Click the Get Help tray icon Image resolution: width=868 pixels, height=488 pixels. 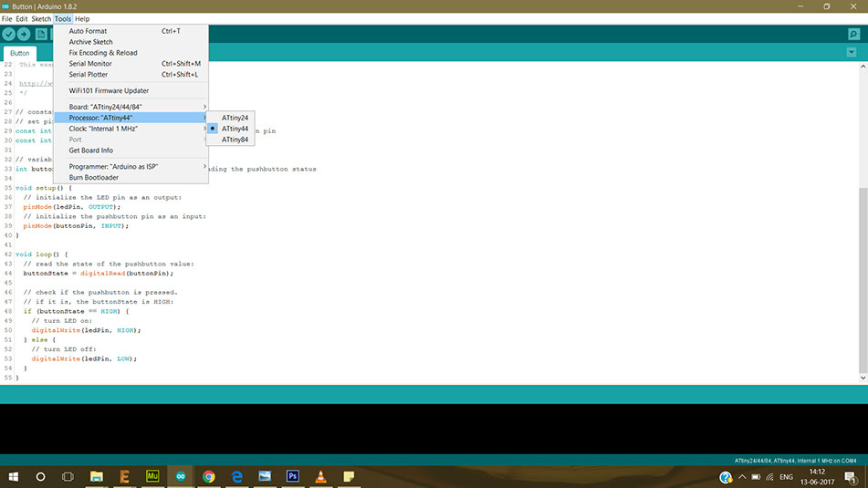click(726, 477)
